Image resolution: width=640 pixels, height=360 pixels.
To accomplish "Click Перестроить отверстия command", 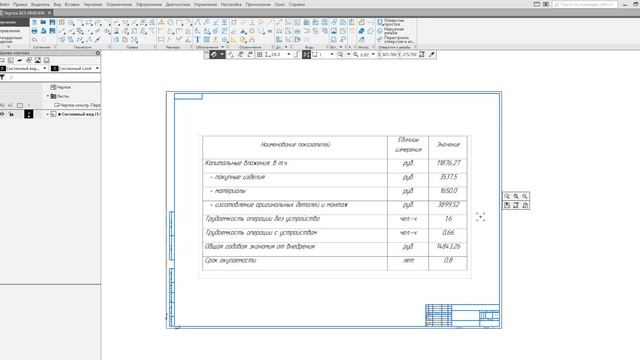I will tap(395, 40).
